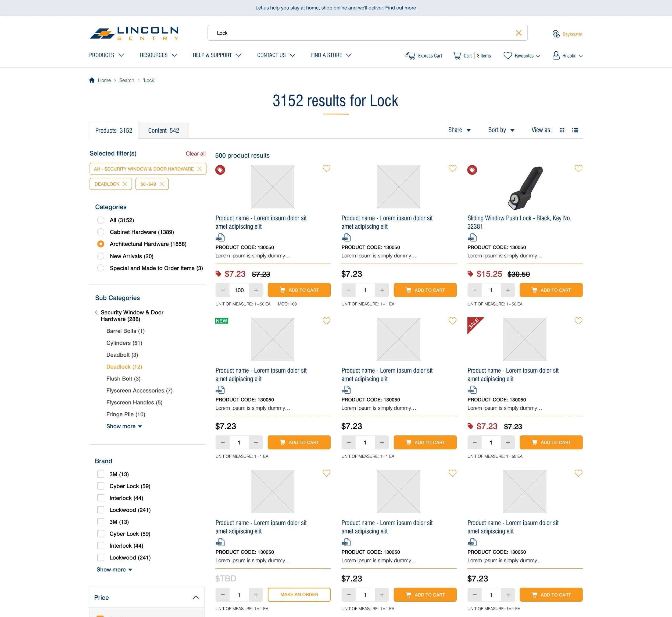Screen dimensions: 672x617
Task: Open Favourites from the header
Action: point(521,55)
